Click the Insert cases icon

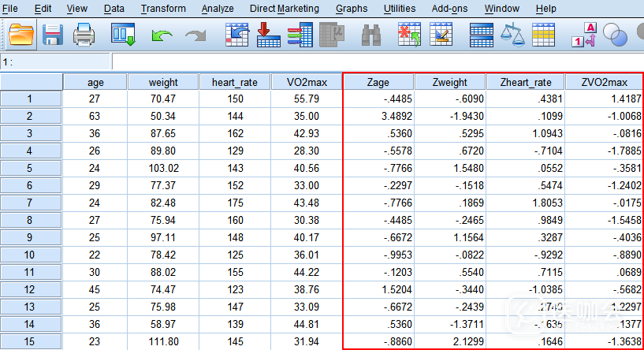click(x=409, y=35)
